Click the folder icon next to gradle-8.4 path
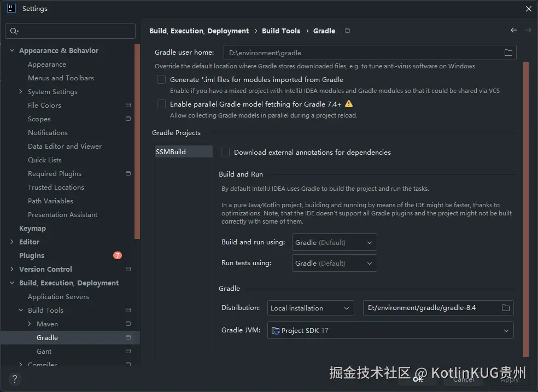The width and height of the screenshot is (538, 392). pos(505,308)
